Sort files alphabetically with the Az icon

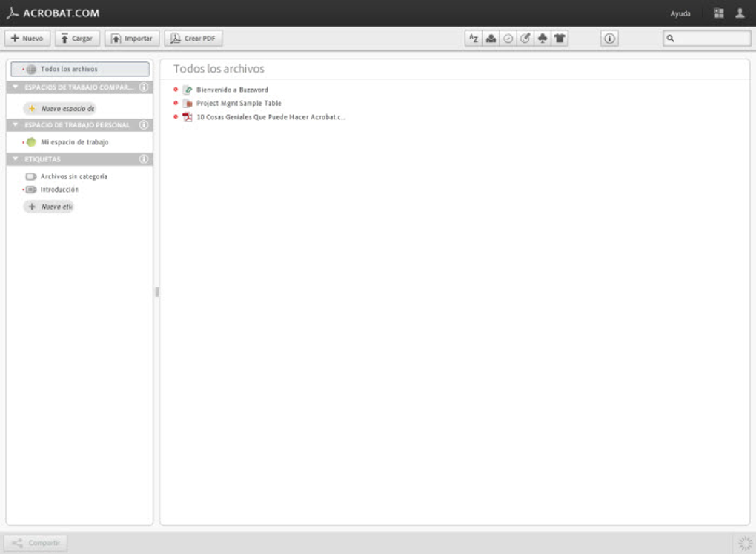[x=473, y=38]
